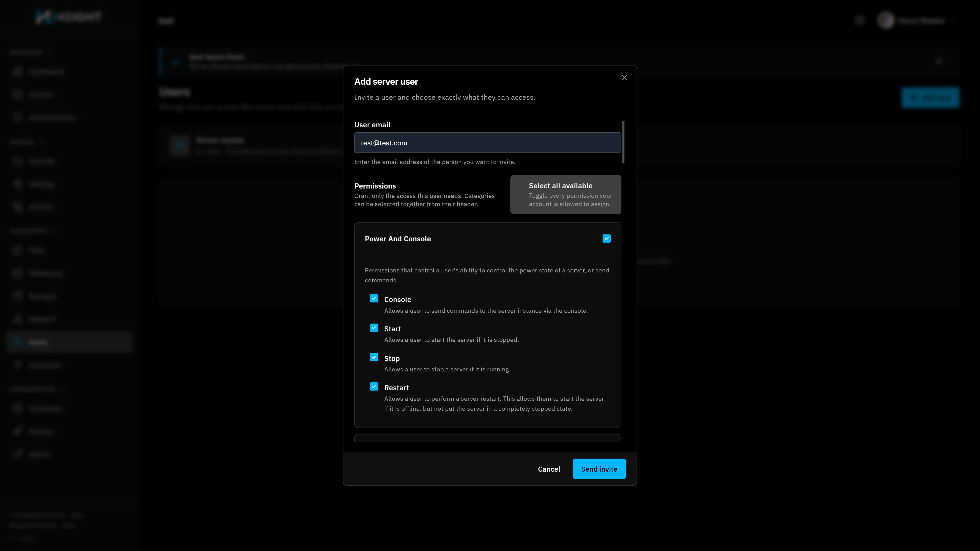Image resolution: width=980 pixels, height=551 pixels.
Task: Click the "User email" label
Action: pos(372,125)
